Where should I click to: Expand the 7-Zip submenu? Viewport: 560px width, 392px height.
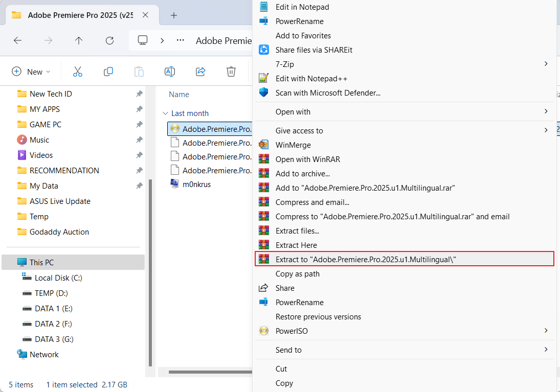546,63
